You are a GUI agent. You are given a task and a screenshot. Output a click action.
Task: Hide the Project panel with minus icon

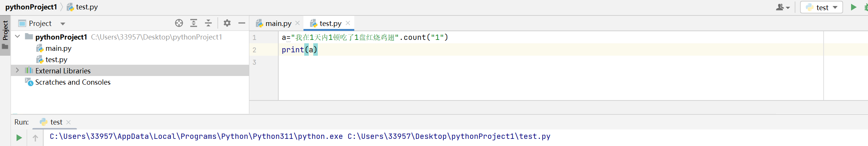pyautogui.click(x=242, y=23)
